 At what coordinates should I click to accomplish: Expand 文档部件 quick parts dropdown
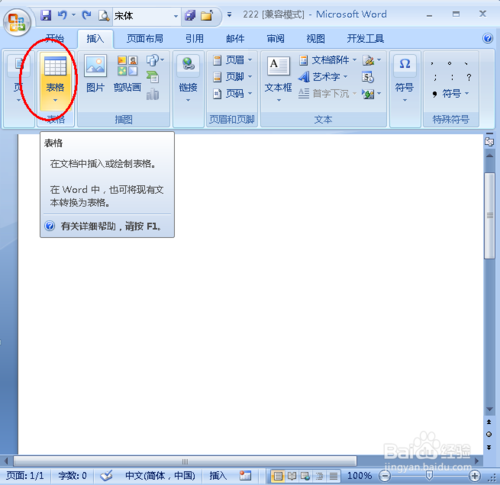pos(355,60)
